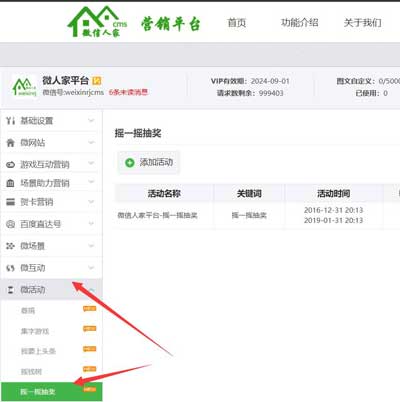Screen dimensions: 400x402
Task: Click the 微信号 weixinrjcms text
Action: click(x=73, y=92)
